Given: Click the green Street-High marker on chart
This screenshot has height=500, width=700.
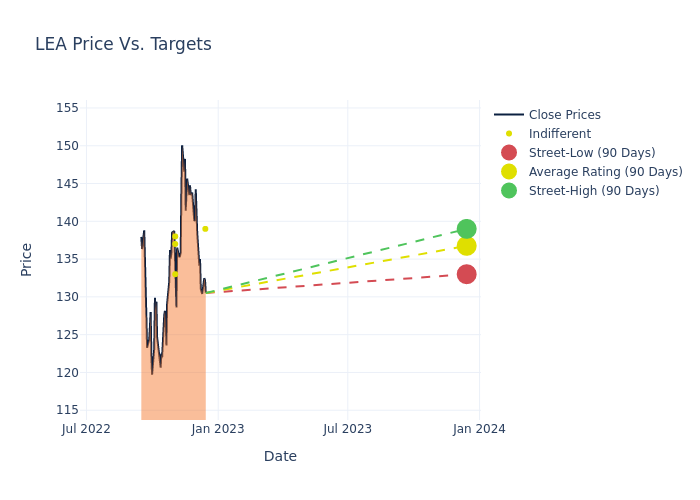Looking at the screenshot, I should pyautogui.click(x=466, y=229).
